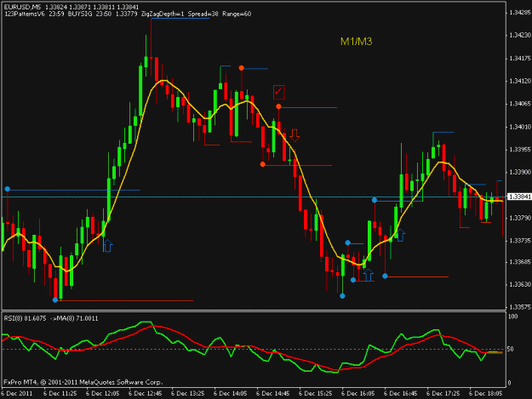
Task: Click price axis label 1.34175
Action: pyautogui.click(x=520, y=59)
